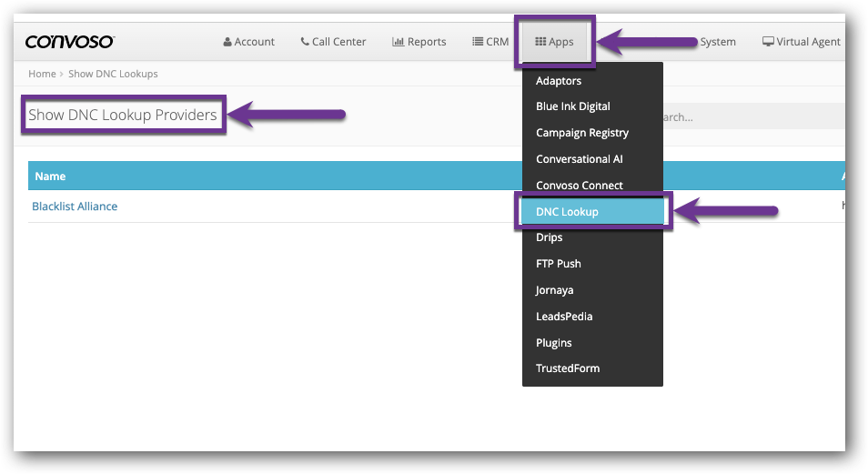Choose DNC Lookup in Apps menu
The width and height of the screenshot is (868, 474).
tap(592, 212)
